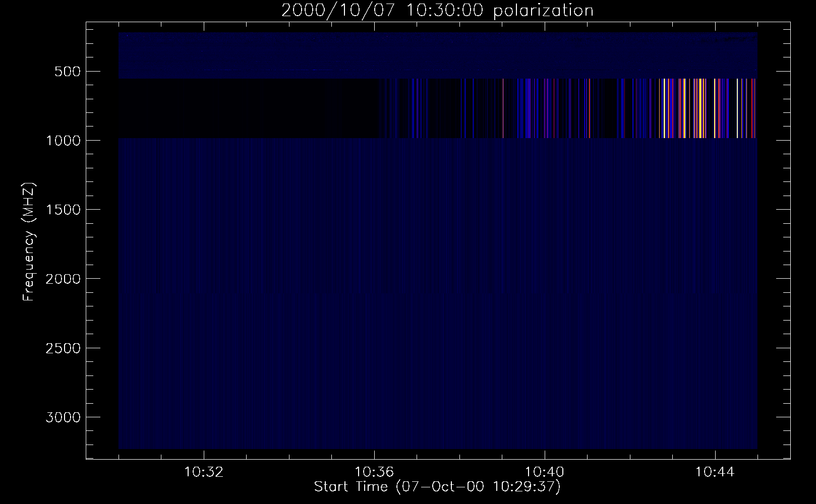Click the 10:40 time tick label
Screen dimensions: 816x504
[545, 472]
